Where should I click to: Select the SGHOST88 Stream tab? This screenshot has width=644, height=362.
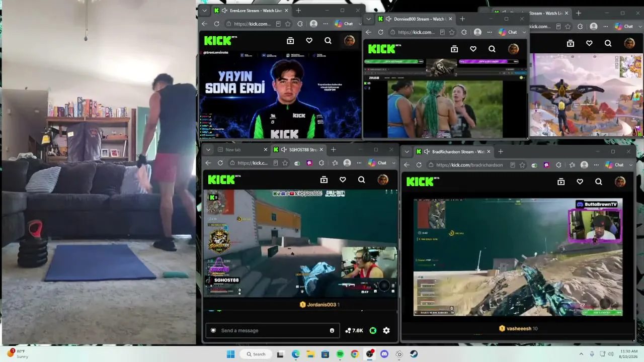pos(299,150)
